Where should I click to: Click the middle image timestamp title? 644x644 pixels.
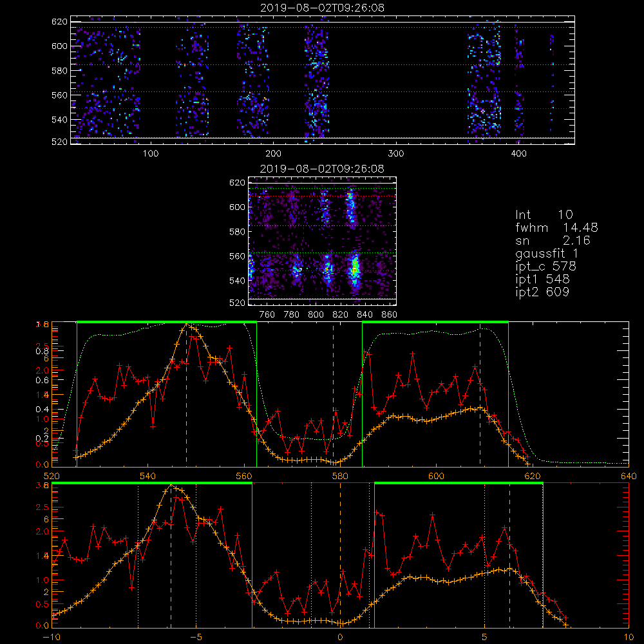point(322,168)
